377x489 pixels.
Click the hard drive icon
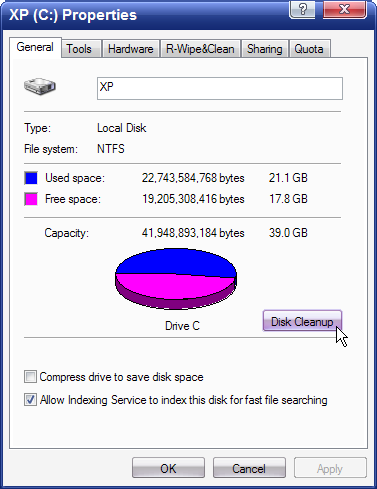point(40,87)
